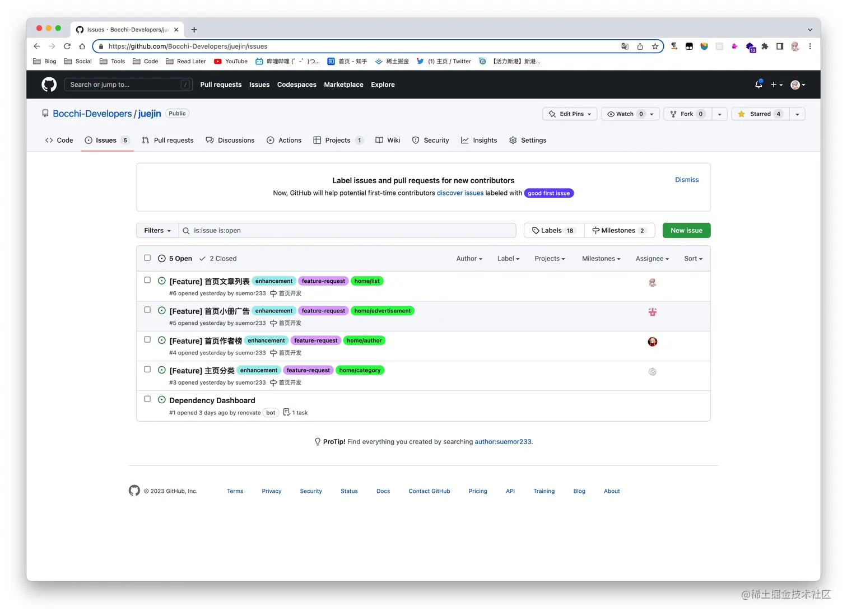
Task: Open the user avatar menu
Action: pyautogui.click(x=798, y=85)
